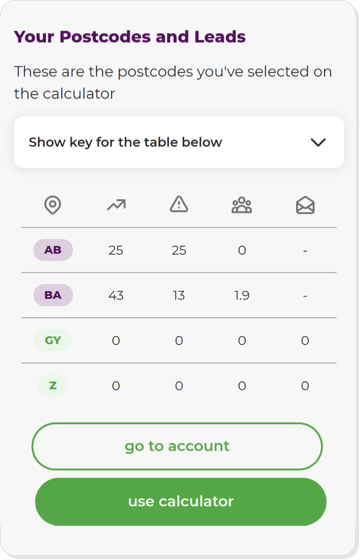Click the location pin column icon
This screenshot has width=360, height=560.
pyautogui.click(x=52, y=205)
